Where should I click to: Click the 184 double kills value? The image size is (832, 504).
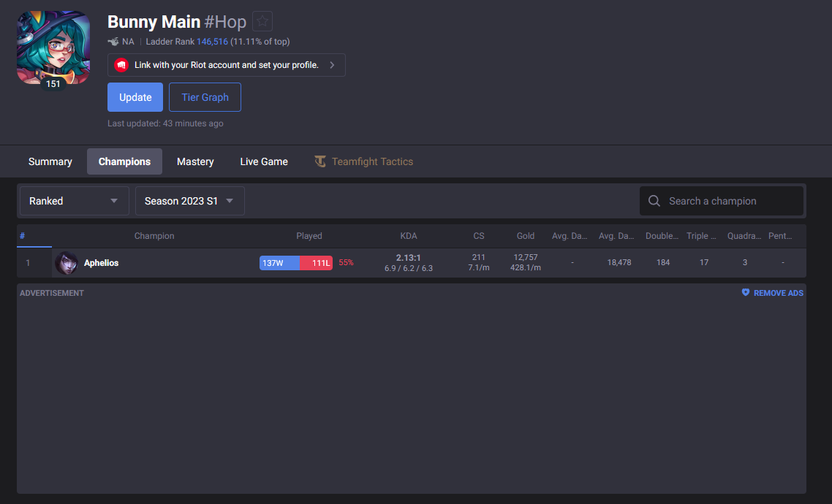click(x=662, y=262)
